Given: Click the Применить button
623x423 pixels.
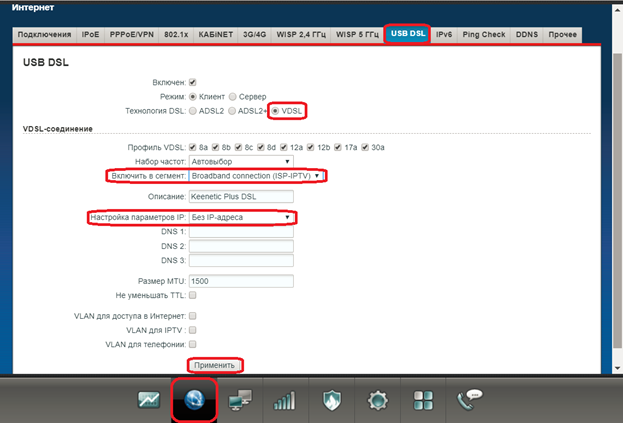Looking at the screenshot, I should [214, 365].
